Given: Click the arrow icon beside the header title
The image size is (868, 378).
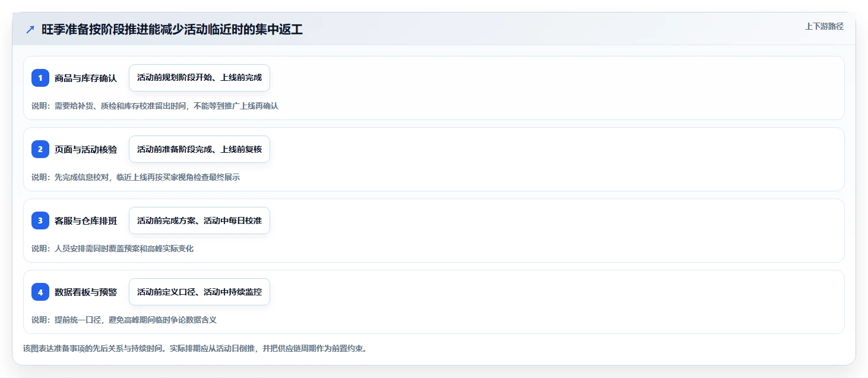Looking at the screenshot, I should (30, 30).
